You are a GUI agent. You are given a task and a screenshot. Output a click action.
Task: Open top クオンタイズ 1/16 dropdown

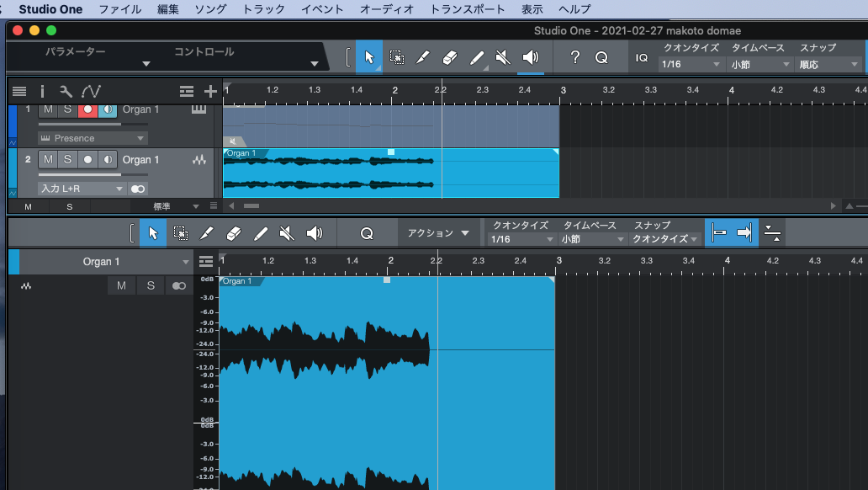(691, 64)
